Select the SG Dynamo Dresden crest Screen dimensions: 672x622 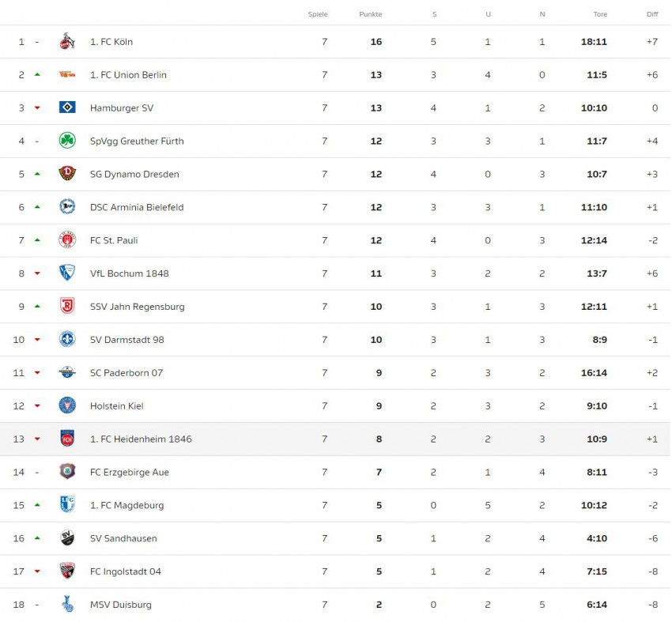(x=67, y=174)
